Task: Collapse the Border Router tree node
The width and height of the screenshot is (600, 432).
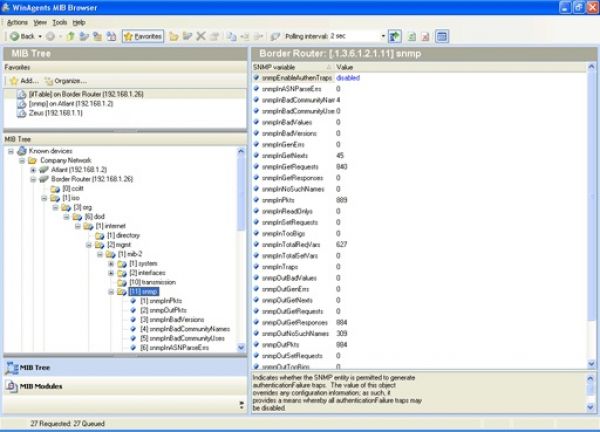Action: tap(33, 178)
